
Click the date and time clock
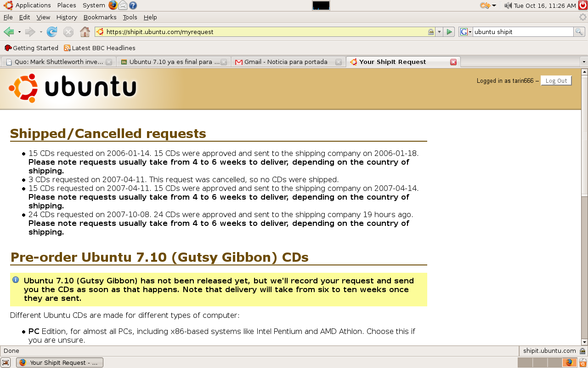[x=545, y=6]
